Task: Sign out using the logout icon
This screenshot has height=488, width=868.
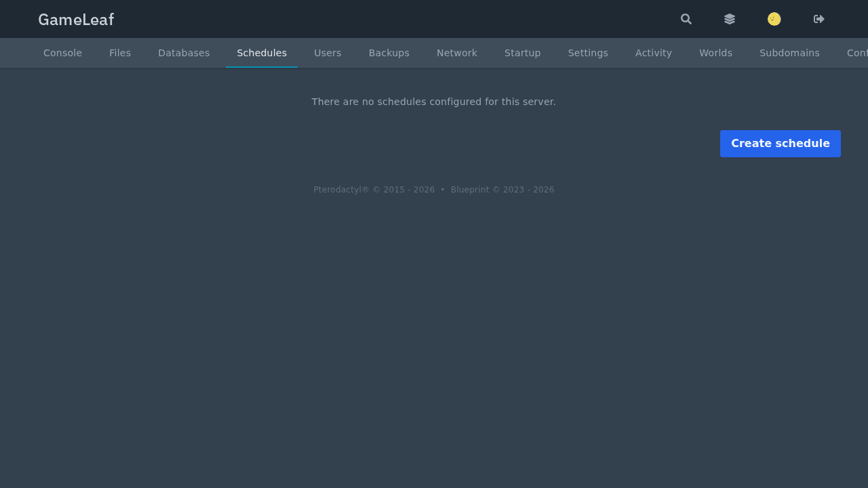Action: (x=819, y=19)
